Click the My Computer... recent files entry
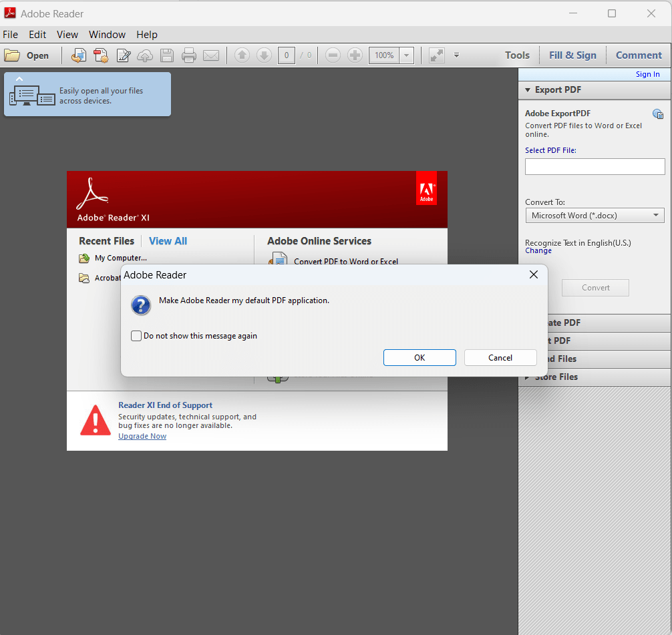This screenshot has height=635, width=672. (x=121, y=258)
